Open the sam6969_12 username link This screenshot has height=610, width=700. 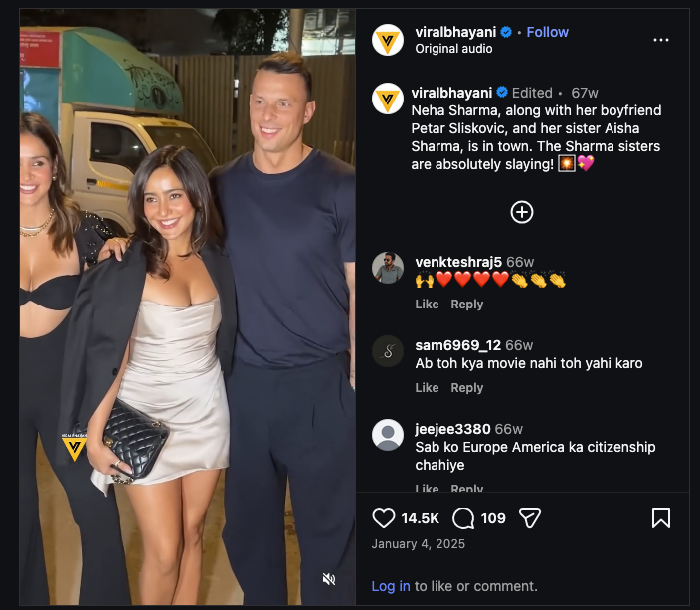coord(458,345)
